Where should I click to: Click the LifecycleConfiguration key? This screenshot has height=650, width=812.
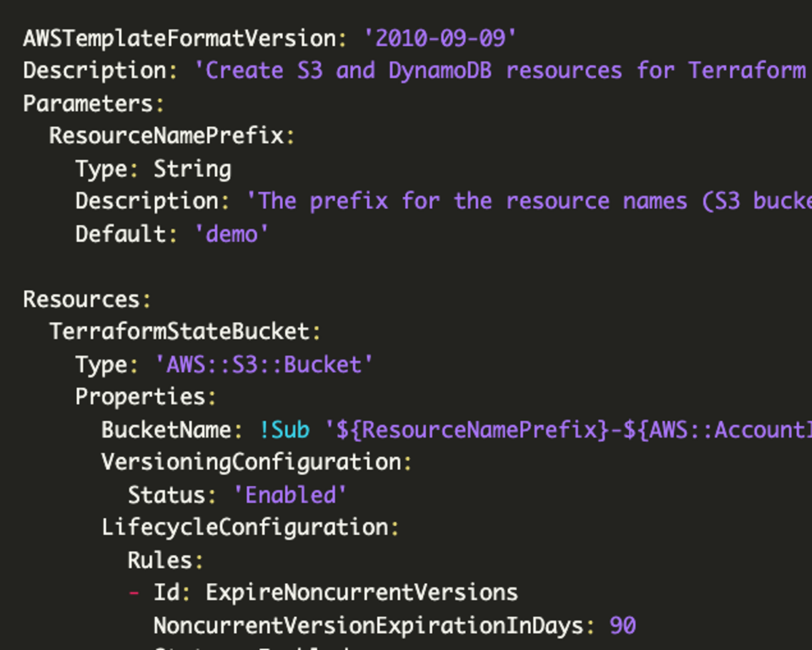pyautogui.click(x=245, y=527)
